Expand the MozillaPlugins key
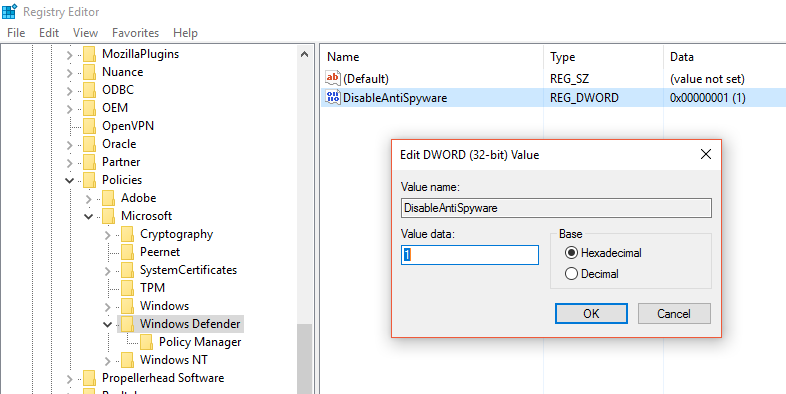This screenshot has height=394, width=786. point(70,55)
